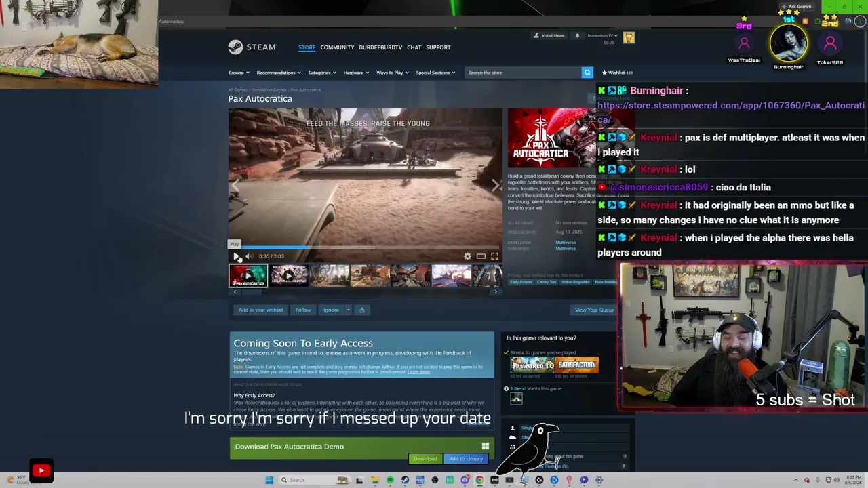
Task: Open the video settings gear
Action: (467, 256)
